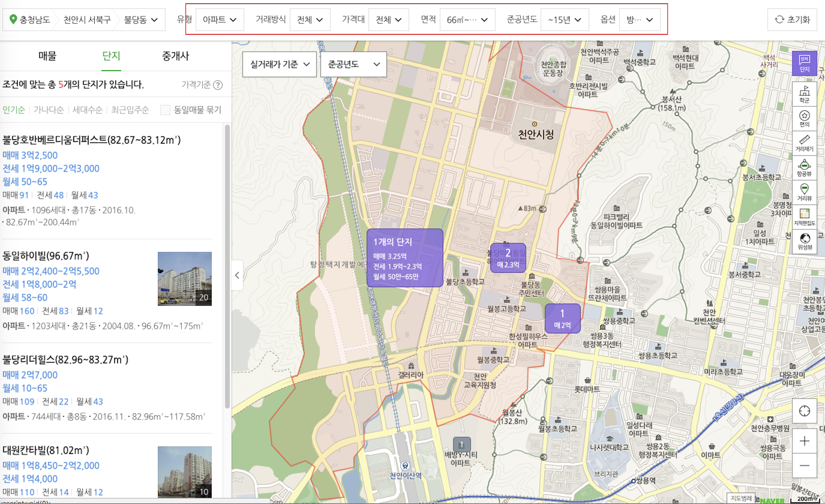Screen dimensions: 825x504
Task: Switch to the 중개사 tab
Action: pyautogui.click(x=175, y=56)
